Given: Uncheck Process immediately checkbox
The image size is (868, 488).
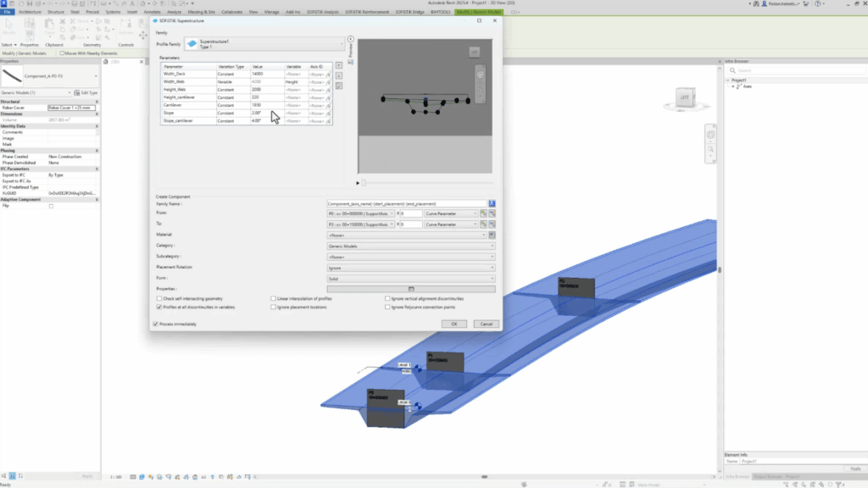Looking at the screenshot, I should coord(155,324).
